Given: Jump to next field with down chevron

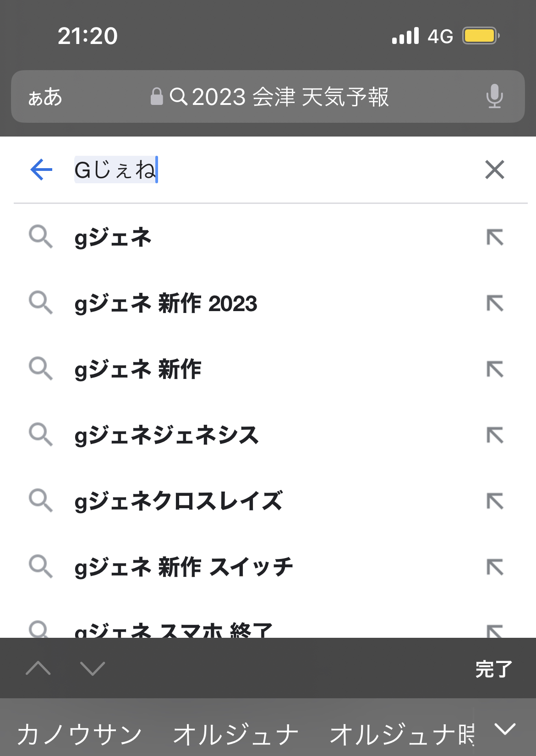Looking at the screenshot, I should (x=93, y=668).
